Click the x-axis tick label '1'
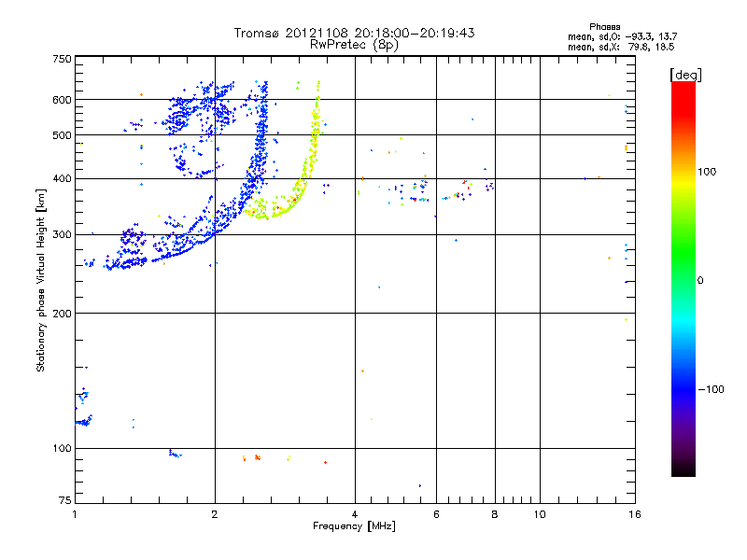The image size is (747, 560). pos(75,514)
